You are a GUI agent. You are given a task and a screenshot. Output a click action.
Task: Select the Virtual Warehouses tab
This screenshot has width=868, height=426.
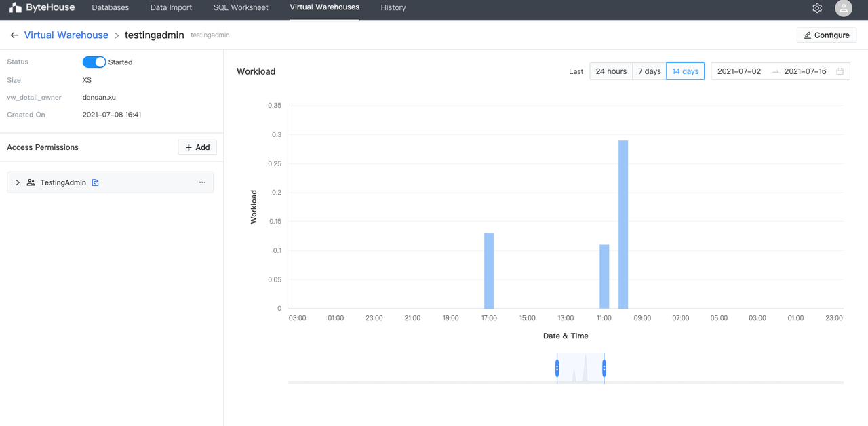(324, 7)
